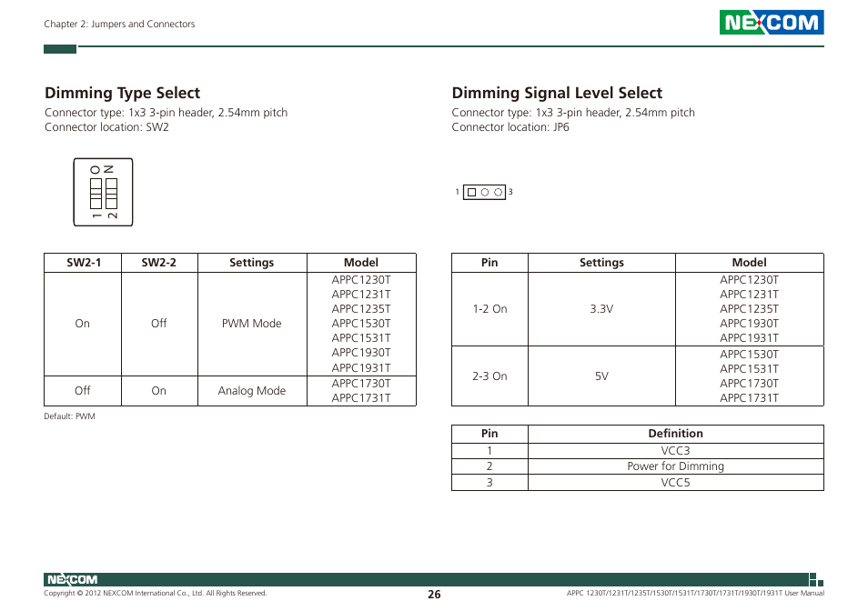
Task: Click the NEXCOM logo in the footer bar
Action: coord(73,579)
